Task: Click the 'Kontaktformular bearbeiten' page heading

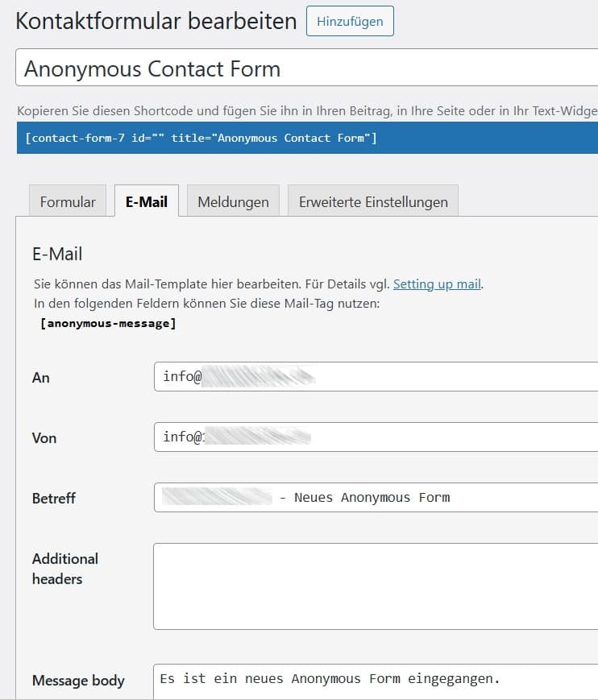Action: point(156,22)
